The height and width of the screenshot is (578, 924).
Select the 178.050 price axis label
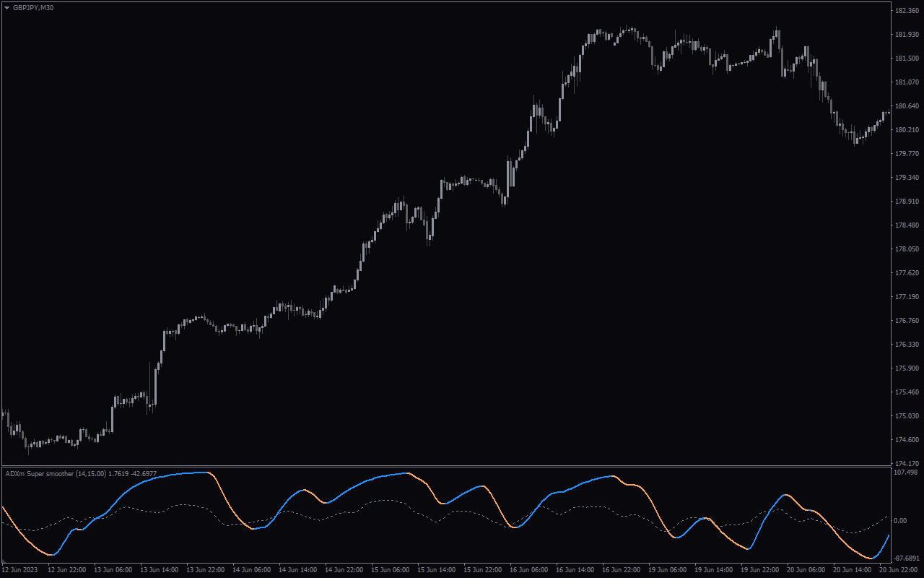[x=906, y=249]
